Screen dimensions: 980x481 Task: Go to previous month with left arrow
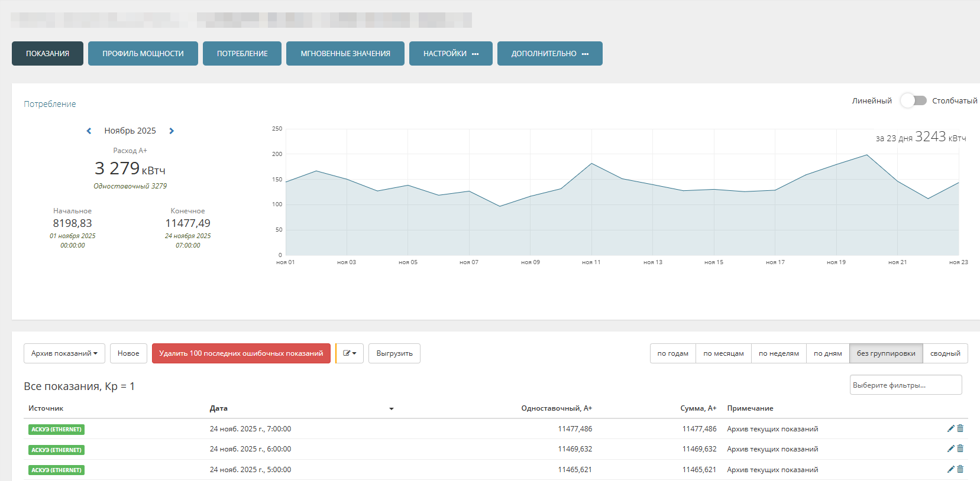click(x=89, y=131)
